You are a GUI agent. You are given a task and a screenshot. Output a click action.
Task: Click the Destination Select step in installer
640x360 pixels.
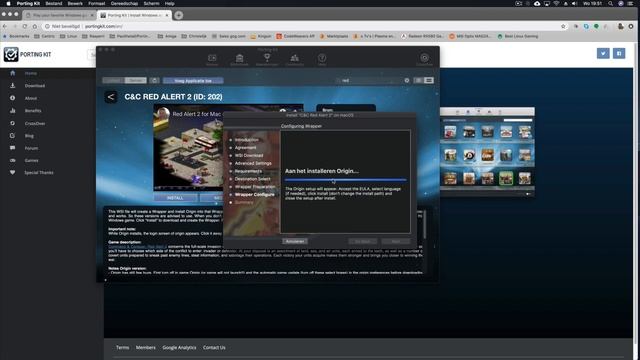(x=252, y=179)
